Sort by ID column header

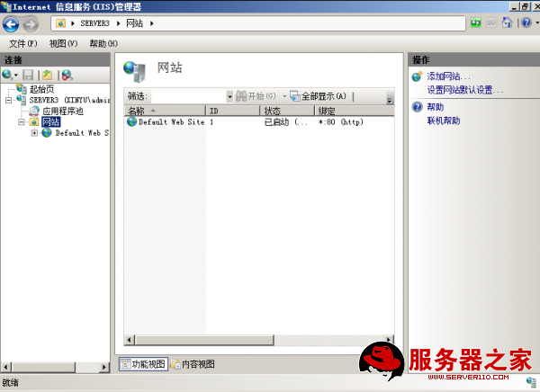(233, 111)
